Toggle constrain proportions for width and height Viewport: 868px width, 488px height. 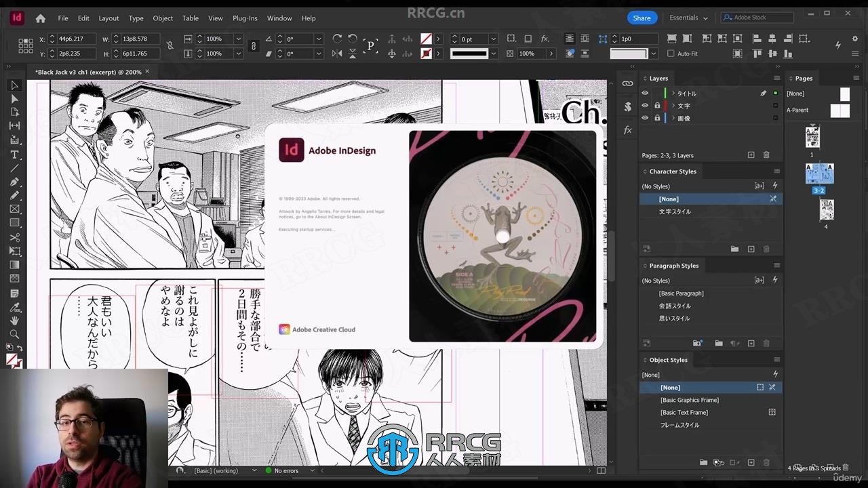click(x=170, y=46)
